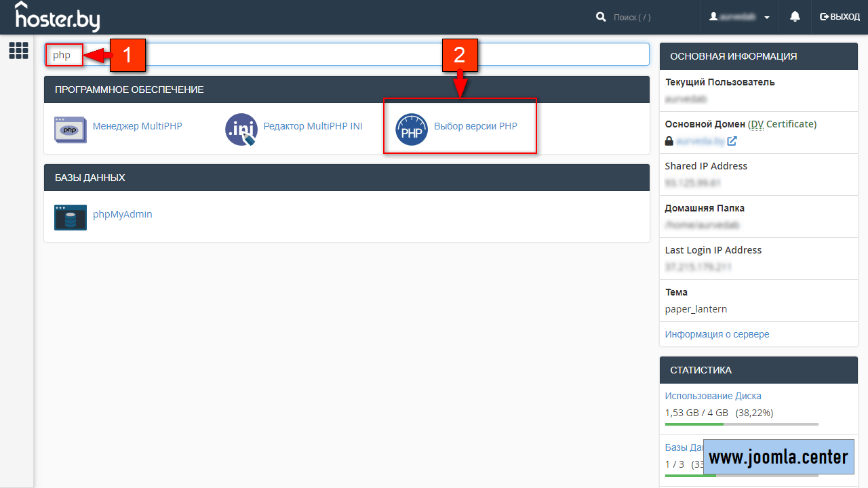The height and width of the screenshot is (488, 868).
Task: Open the Редактор MultiPHP INI link
Action: pos(313,126)
